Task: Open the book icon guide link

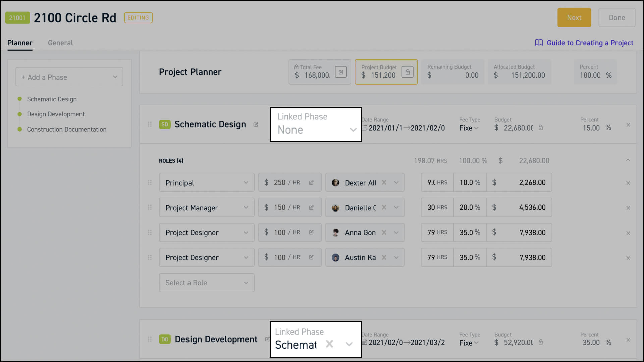Action: coord(539,43)
